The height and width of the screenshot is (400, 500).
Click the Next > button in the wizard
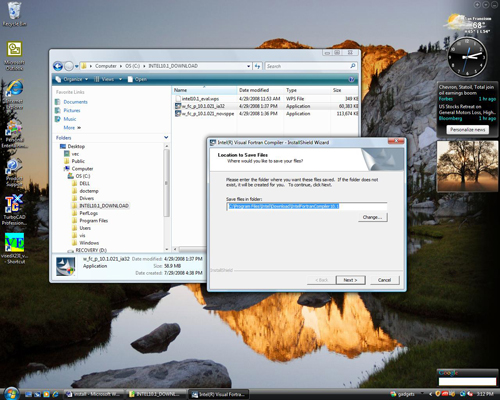tap(350, 280)
